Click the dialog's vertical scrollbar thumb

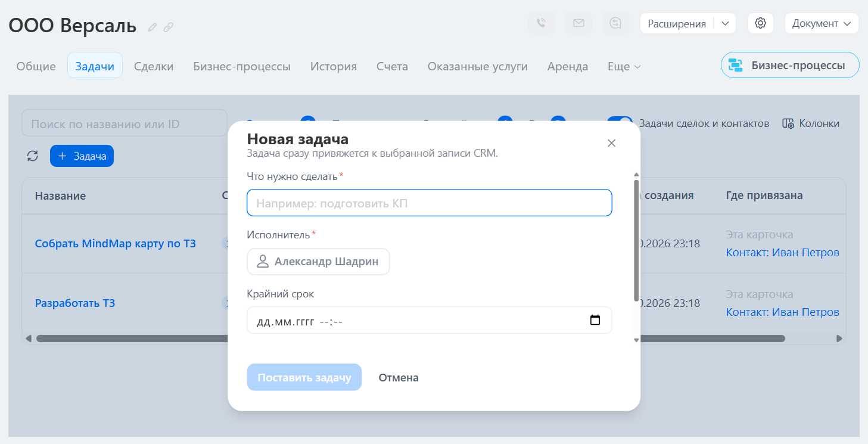tap(636, 240)
